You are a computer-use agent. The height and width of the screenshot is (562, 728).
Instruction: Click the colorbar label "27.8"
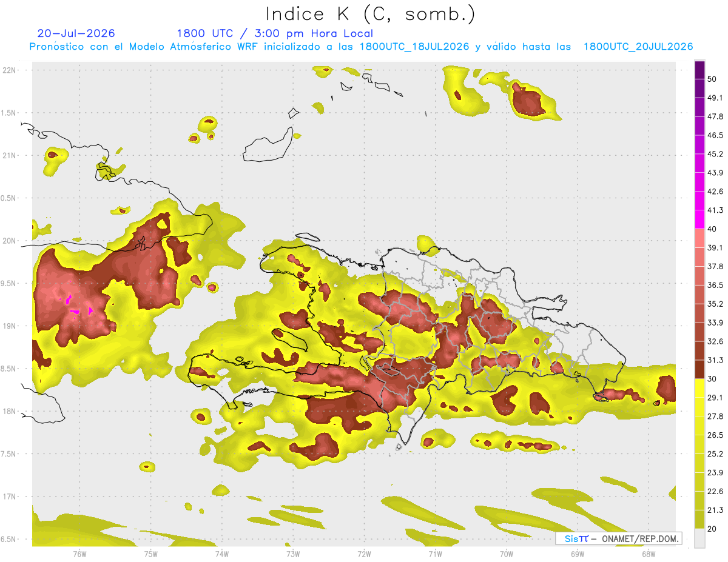pyautogui.click(x=715, y=416)
